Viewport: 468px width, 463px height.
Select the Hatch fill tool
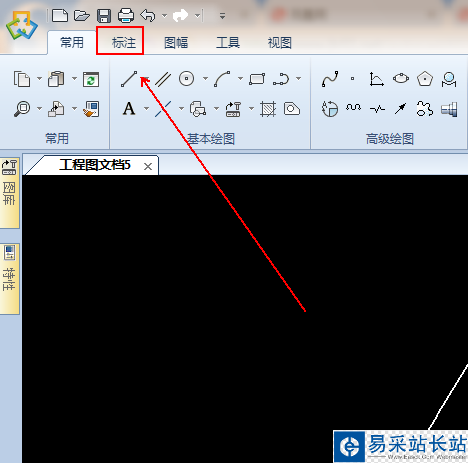point(268,109)
